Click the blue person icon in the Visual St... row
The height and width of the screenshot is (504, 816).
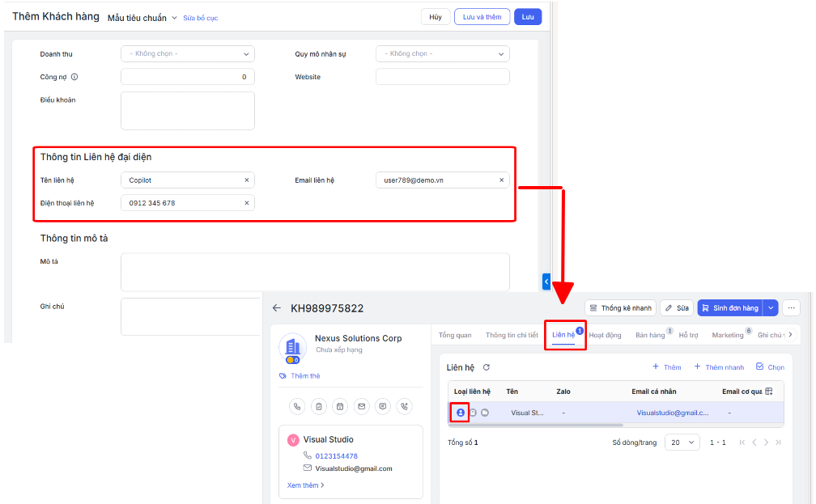tap(461, 413)
